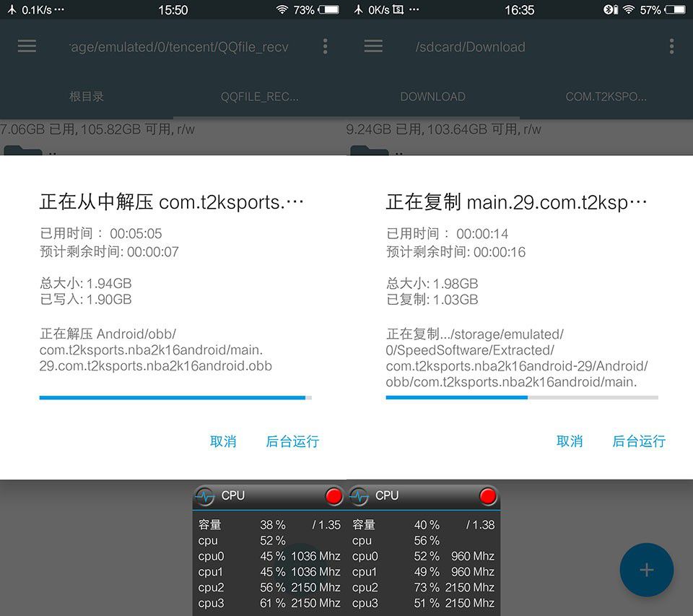Image resolution: width=693 pixels, height=616 pixels.
Task: Toggle the red record button on right CPU monitor
Action: (487, 496)
